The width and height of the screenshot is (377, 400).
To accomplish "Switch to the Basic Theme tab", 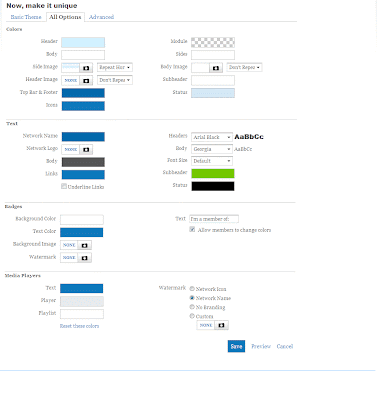I will click(26, 17).
